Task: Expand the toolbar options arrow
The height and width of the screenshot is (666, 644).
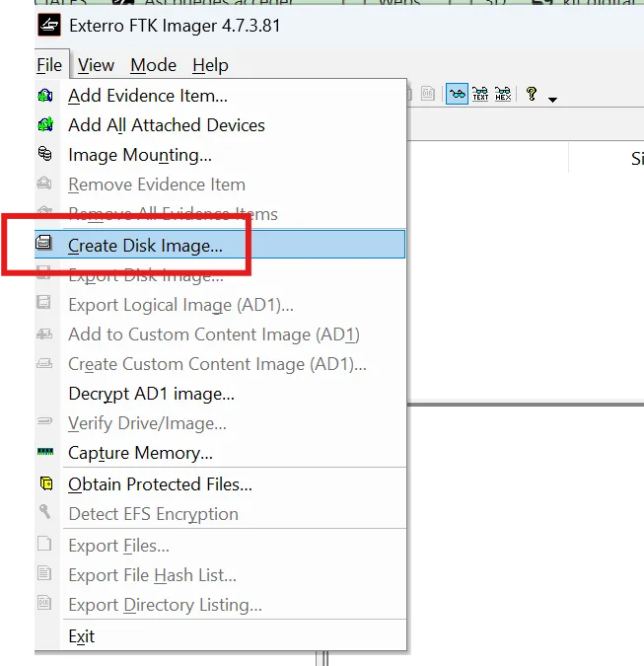Action: click(x=552, y=99)
